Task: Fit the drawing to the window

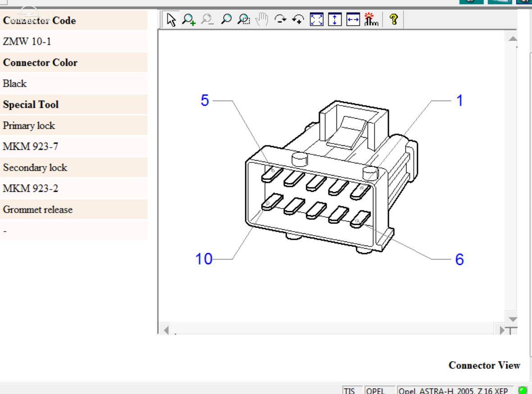Action: pos(316,19)
